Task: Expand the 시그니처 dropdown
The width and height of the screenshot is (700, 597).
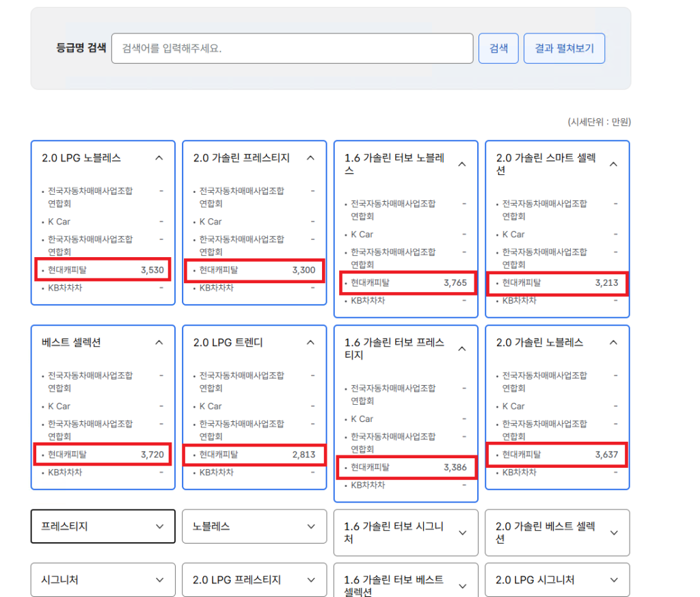Action: (159, 580)
